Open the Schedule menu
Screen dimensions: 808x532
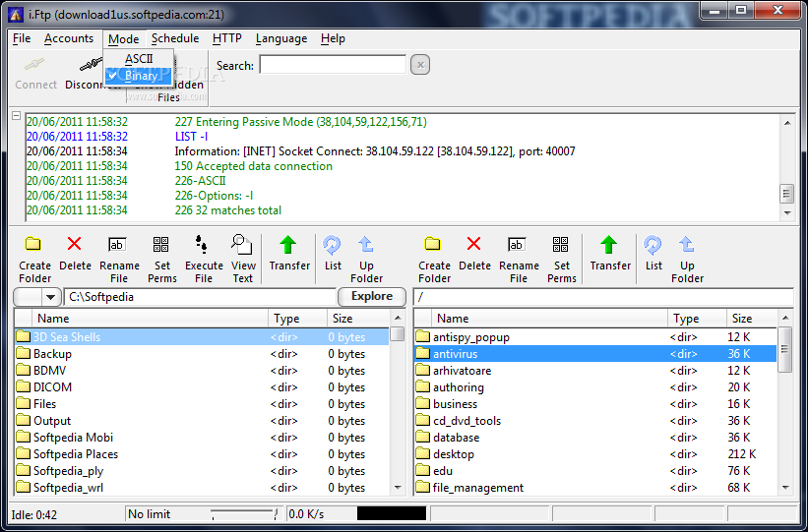coord(175,38)
